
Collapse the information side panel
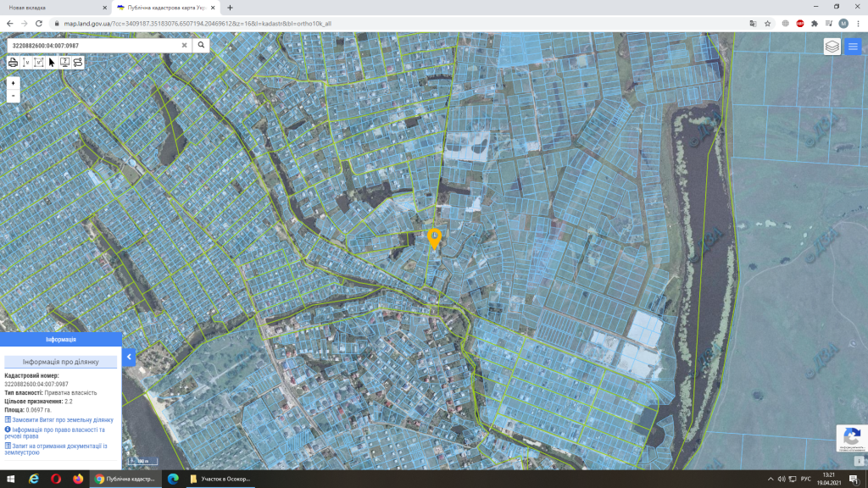point(130,358)
